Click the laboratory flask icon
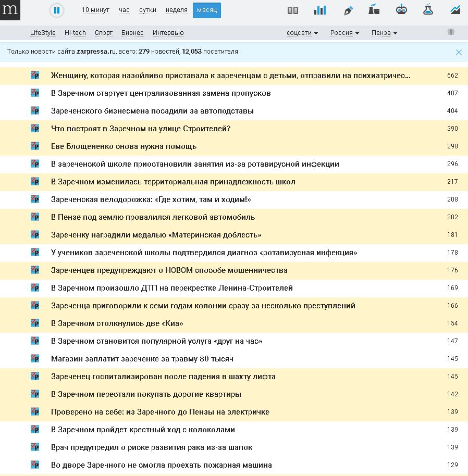This screenshot has width=468, height=476. (x=428, y=10)
